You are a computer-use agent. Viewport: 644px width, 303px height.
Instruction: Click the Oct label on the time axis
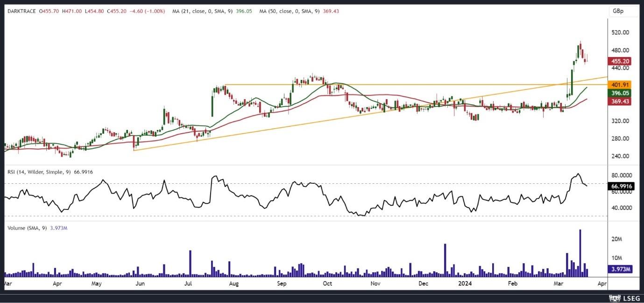pos(327,283)
